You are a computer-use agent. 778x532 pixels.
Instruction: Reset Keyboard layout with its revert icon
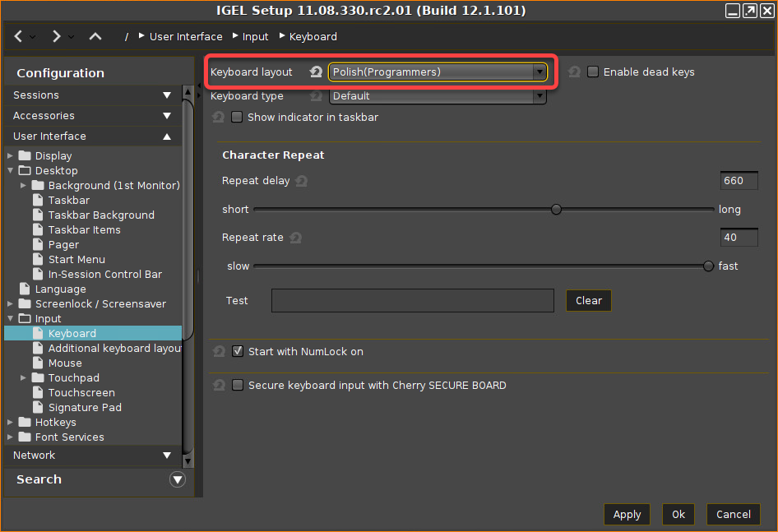tap(316, 72)
